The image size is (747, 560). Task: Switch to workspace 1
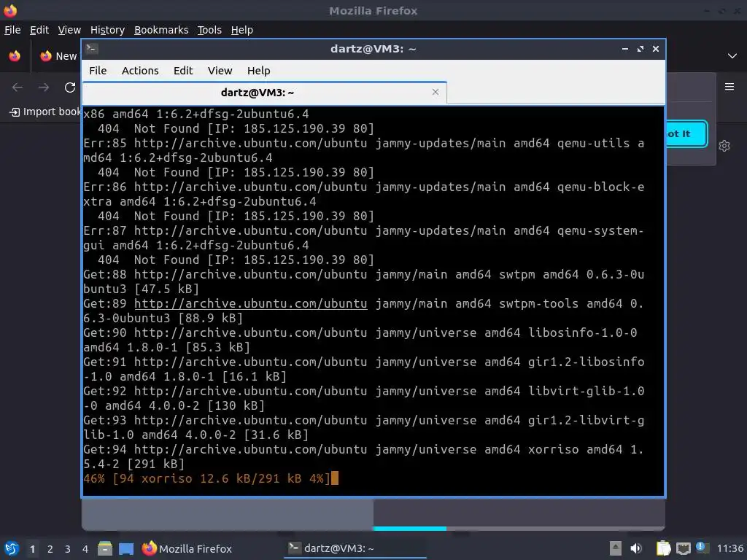pyautogui.click(x=32, y=549)
